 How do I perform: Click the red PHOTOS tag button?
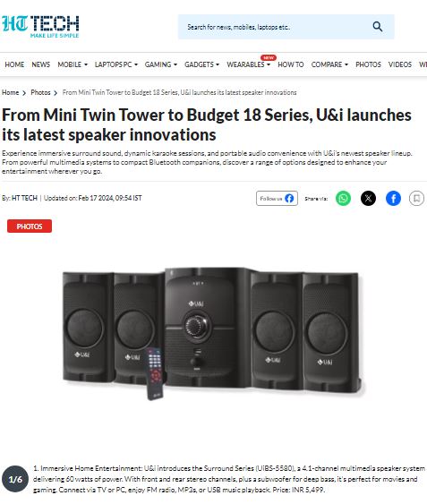click(x=30, y=226)
